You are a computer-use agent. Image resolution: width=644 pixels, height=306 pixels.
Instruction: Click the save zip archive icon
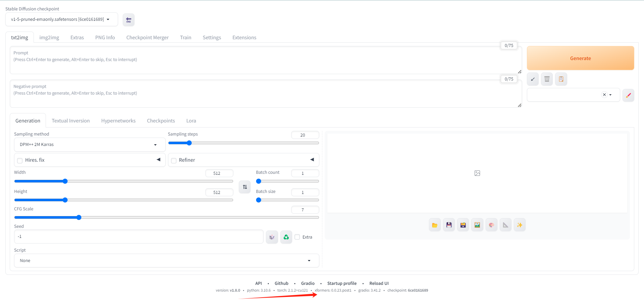point(463,225)
